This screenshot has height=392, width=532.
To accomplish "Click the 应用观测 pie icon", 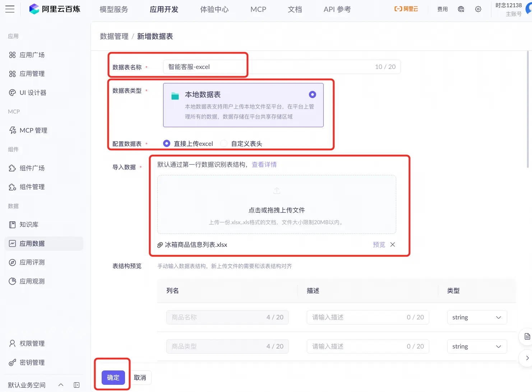I will tap(12, 281).
